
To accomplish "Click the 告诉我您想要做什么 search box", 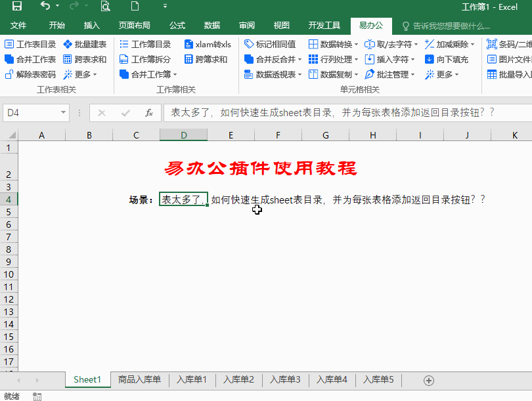I will [x=446, y=26].
